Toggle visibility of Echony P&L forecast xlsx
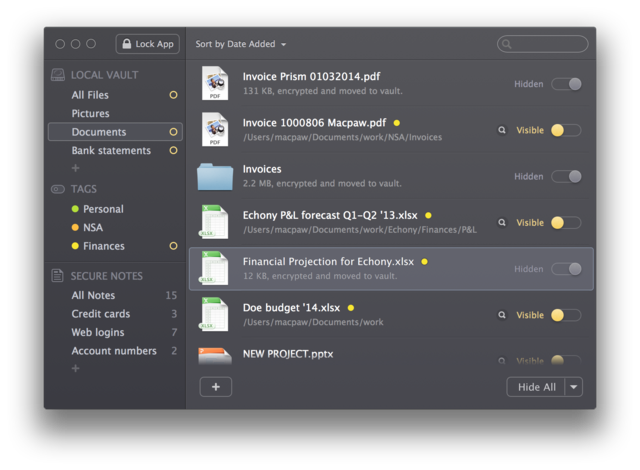This screenshot has width=640, height=470. point(567,223)
